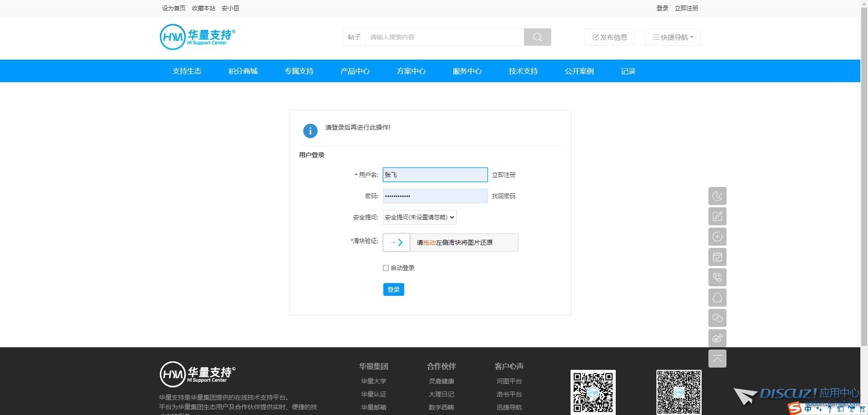
Task: Click the calendar check-in sidebar icon
Action: coord(717,257)
